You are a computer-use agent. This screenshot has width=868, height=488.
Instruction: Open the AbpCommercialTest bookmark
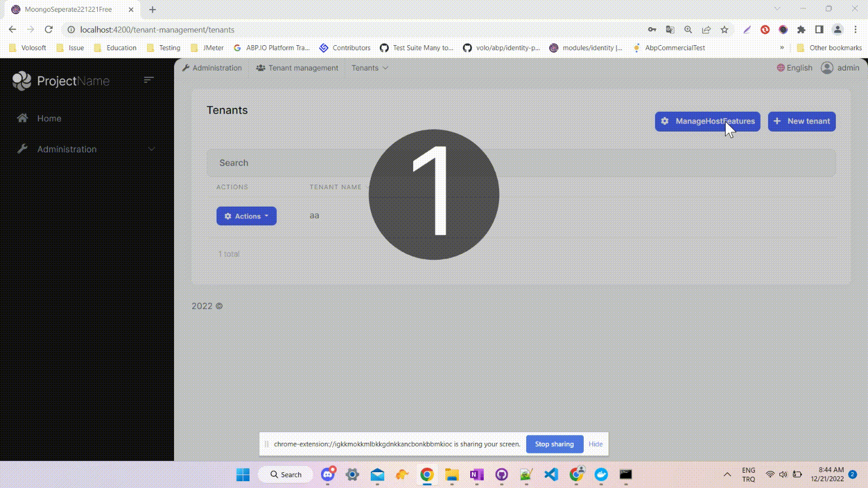click(669, 48)
